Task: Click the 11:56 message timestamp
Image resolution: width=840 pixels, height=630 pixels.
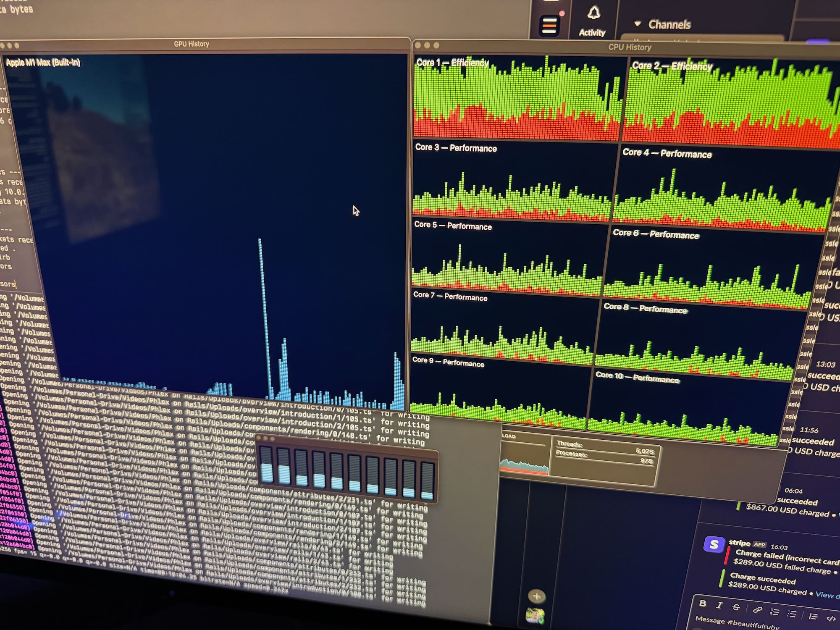Action: [x=809, y=430]
